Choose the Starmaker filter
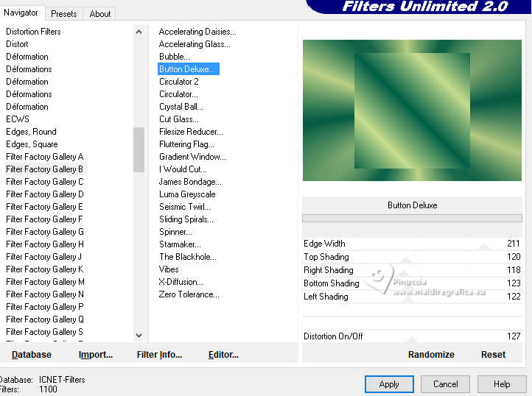This screenshot has height=396, width=532. point(180,244)
